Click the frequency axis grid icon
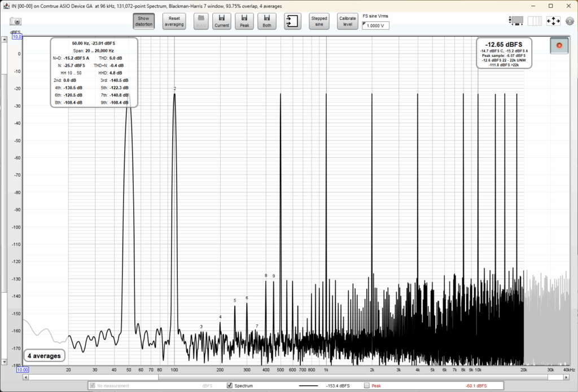The width and height of the screenshot is (578, 392). (535, 21)
